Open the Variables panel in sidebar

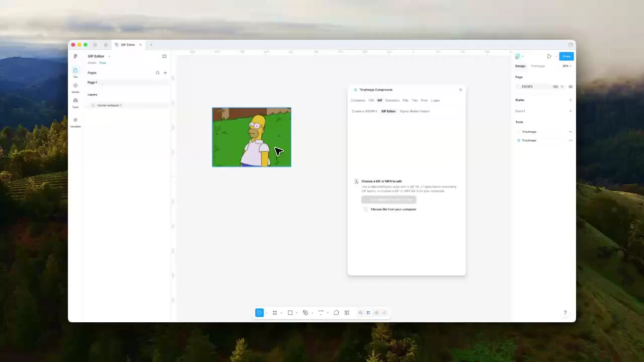click(x=75, y=122)
